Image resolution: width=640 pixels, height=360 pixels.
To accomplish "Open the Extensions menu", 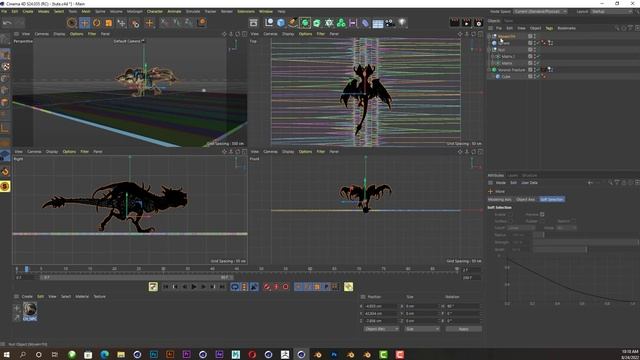I will tap(246, 11).
